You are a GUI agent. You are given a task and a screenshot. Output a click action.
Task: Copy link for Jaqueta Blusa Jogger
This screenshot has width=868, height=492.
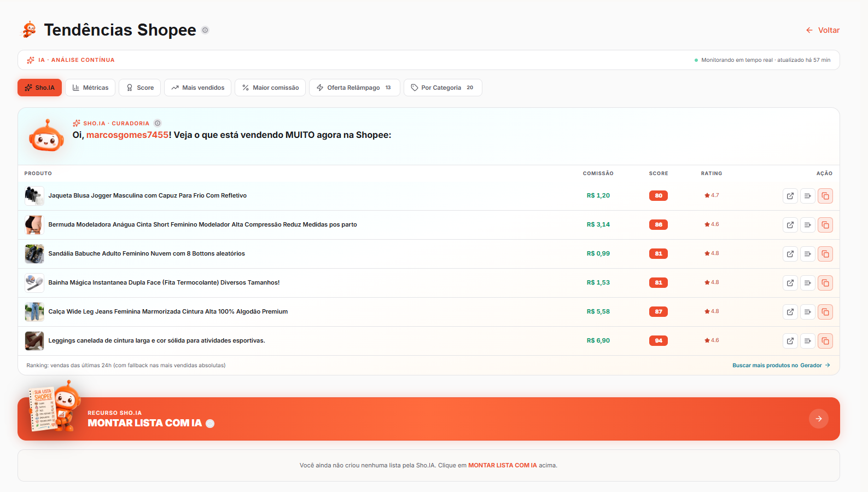coord(825,196)
